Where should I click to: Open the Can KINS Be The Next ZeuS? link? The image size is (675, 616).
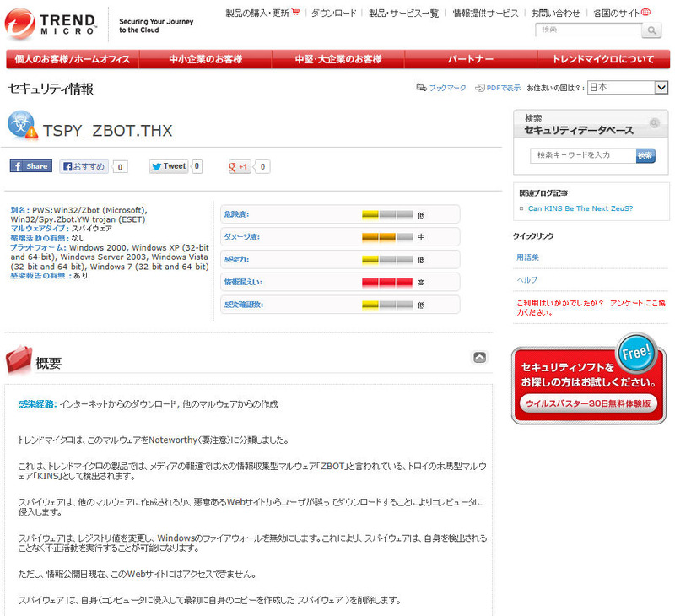(580, 208)
